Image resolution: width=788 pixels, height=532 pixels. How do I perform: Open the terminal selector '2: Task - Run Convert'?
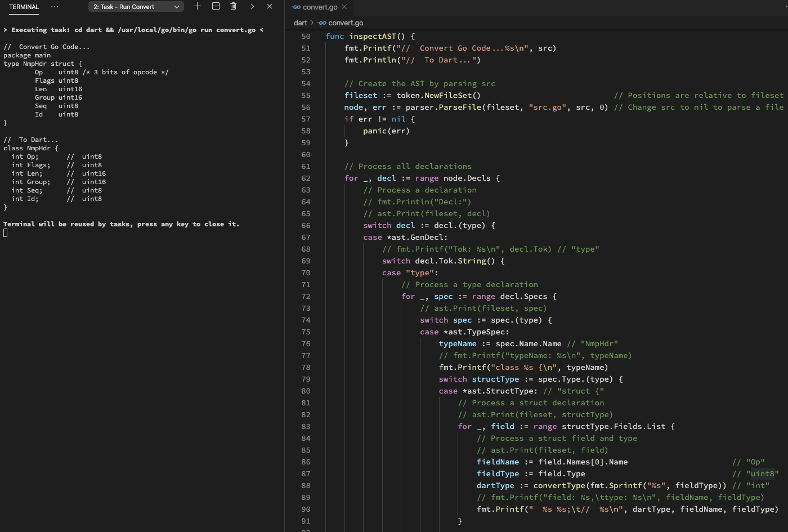136,7
